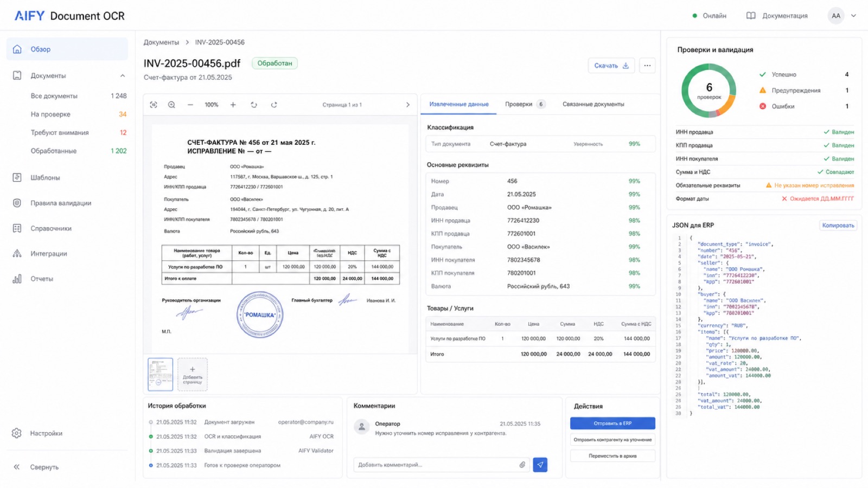Image resolution: width=868 pixels, height=488 pixels.
Task: Zoom in with the plus icon
Action: point(233,105)
